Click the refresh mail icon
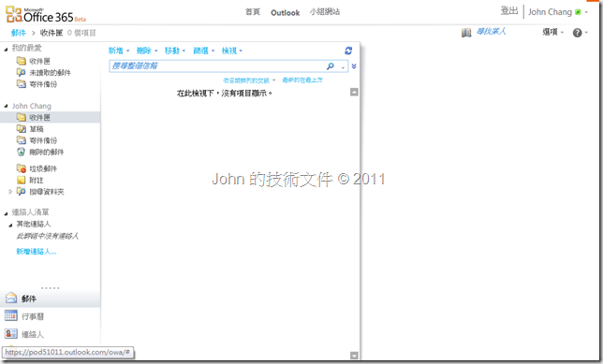This screenshot has width=603, height=364. coord(348,51)
